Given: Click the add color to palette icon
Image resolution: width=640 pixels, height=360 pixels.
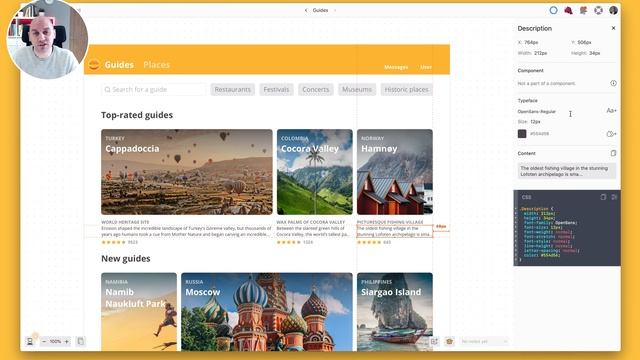Looking at the screenshot, I should click(x=611, y=134).
